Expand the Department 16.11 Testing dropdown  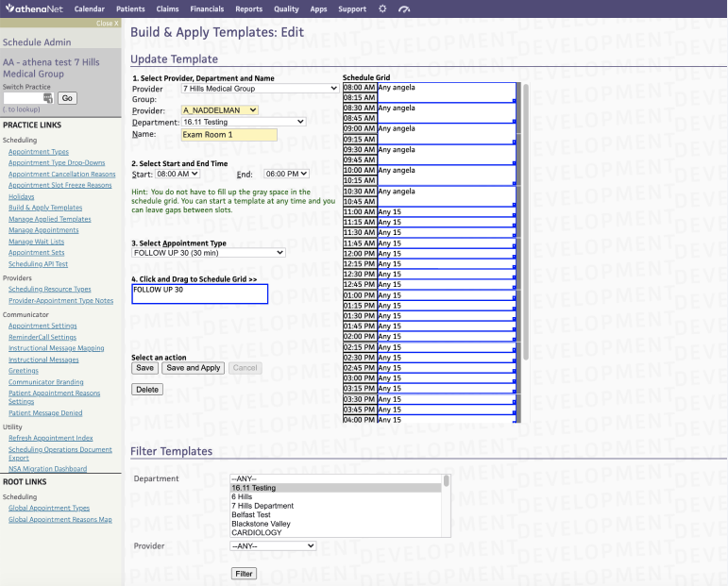[x=244, y=122]
